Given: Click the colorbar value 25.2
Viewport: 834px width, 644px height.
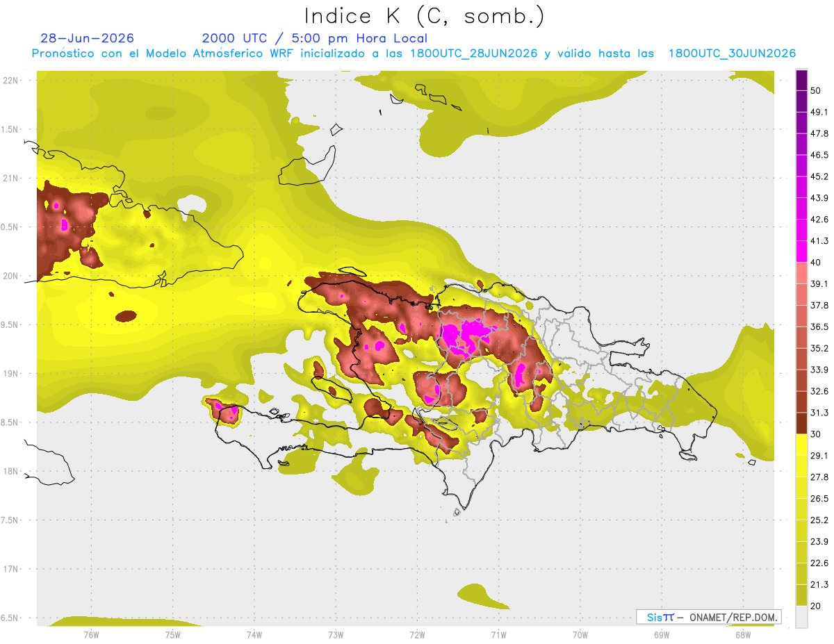Looking at the screenshot, I should click(x=819, y=520).
